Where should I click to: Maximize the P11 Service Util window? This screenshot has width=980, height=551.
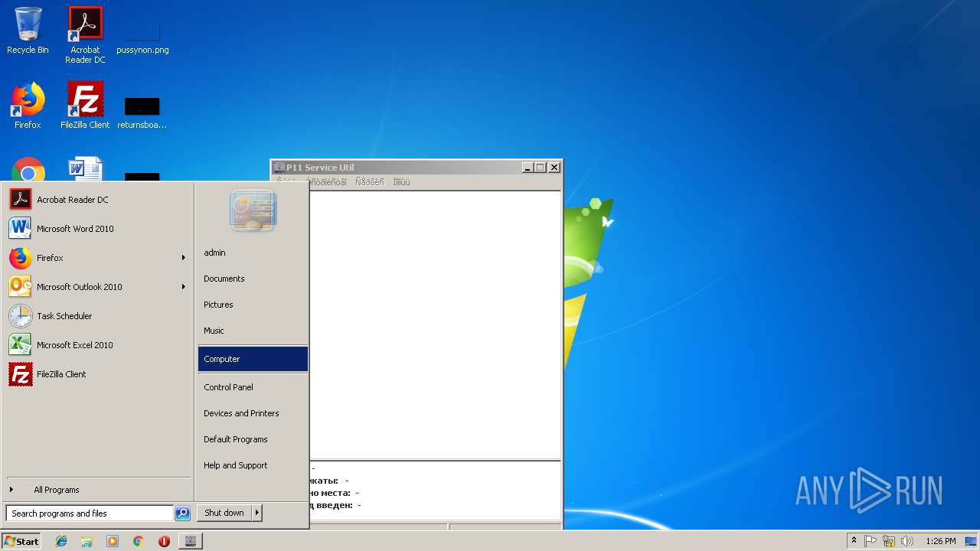coord(541,168)
